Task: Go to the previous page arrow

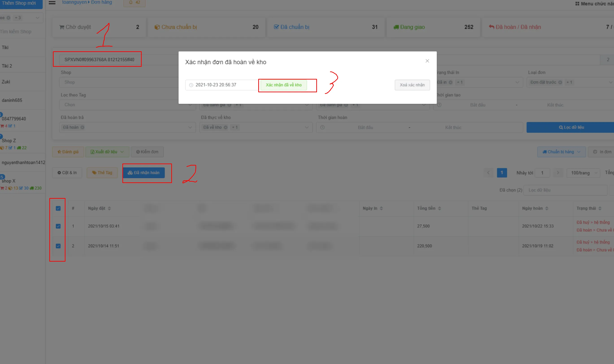Action: [x=488, y=173]
